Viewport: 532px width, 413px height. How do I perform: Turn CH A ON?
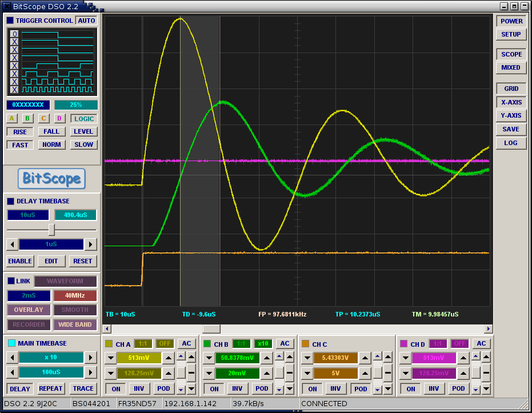pos(116,389)
